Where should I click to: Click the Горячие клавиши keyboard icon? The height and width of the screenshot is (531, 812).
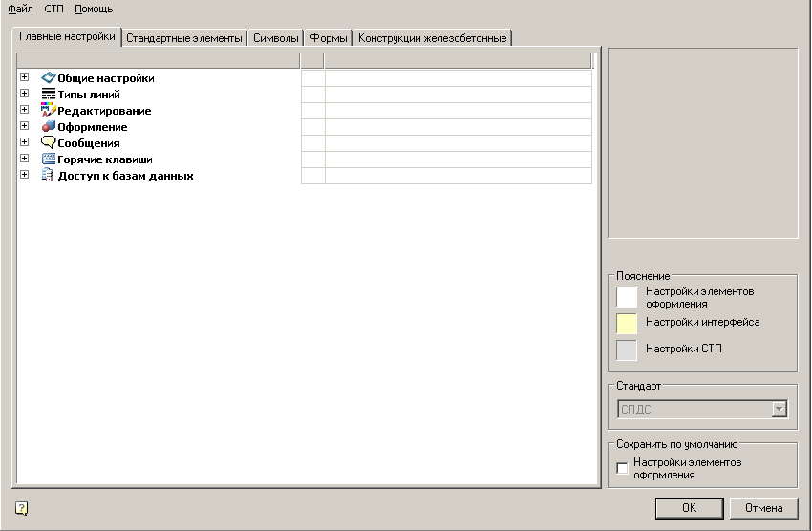click(49, 159)
